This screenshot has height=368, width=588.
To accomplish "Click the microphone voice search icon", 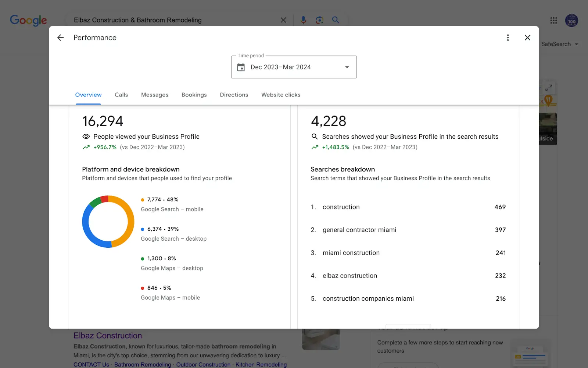I will (x=303, y=20).
